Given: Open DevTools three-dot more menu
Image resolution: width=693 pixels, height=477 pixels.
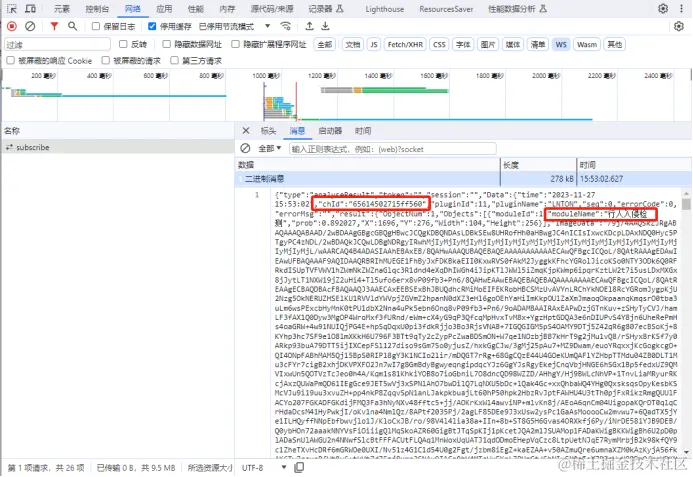Looking at the screenshot, I should pos(681,8).
